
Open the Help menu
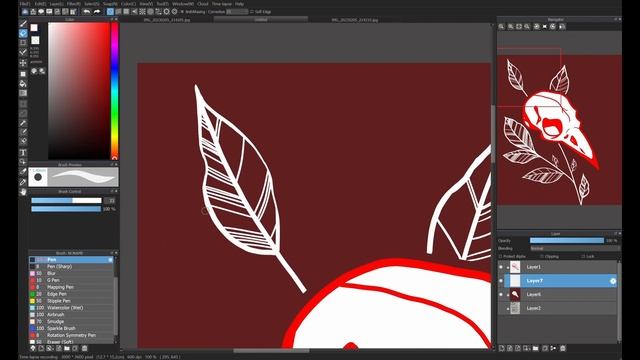tap(240, 4)
